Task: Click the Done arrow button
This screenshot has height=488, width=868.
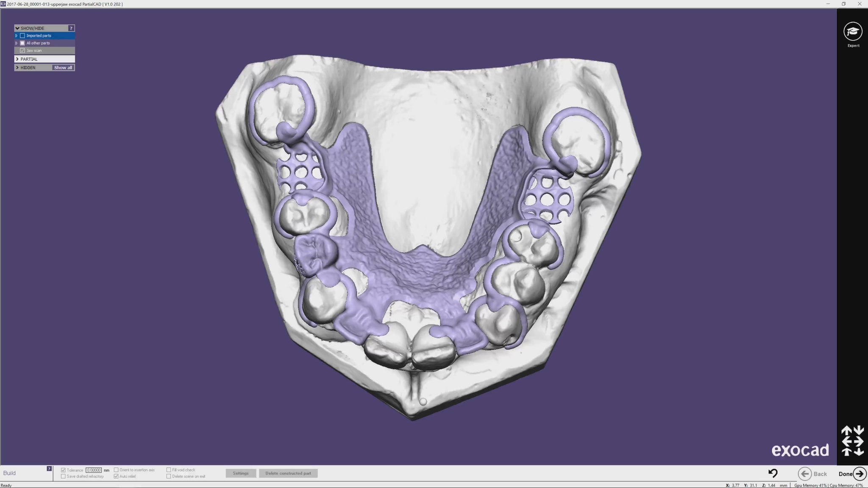Action: pos(860,474)
